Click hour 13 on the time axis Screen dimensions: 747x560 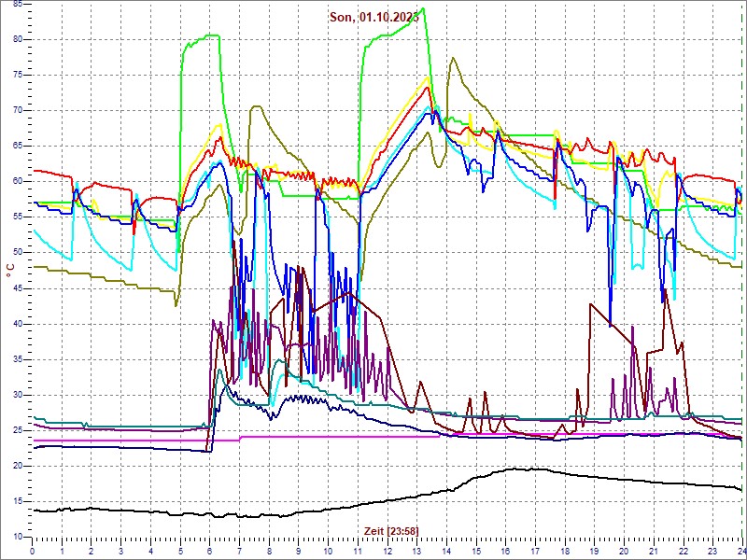[x=416, y=551]
